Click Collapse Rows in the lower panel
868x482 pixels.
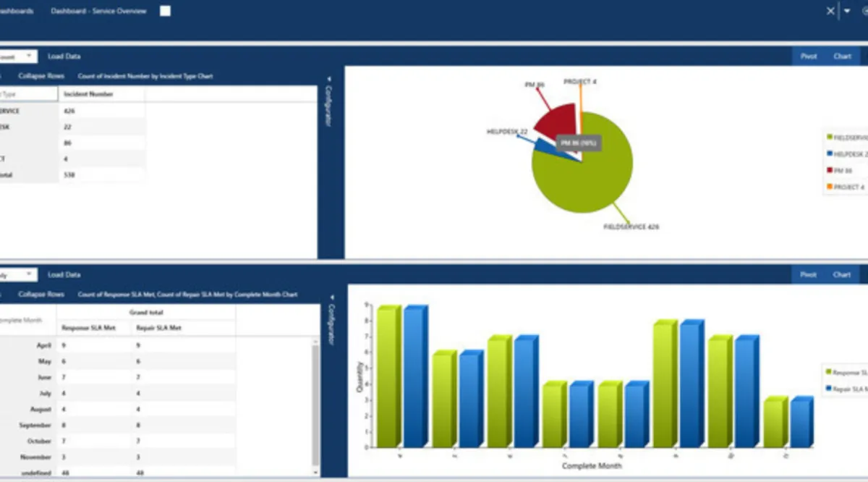41,295
